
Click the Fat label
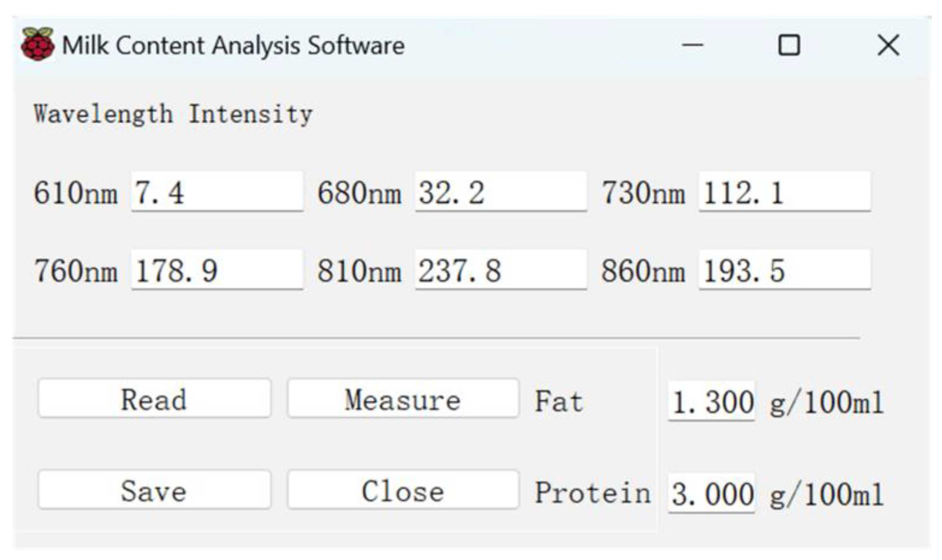559,401
